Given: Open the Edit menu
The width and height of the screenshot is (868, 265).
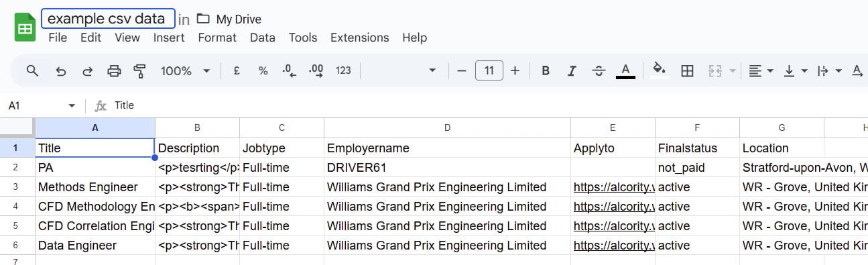Looking at the screenshot, I should click(x=90, y=38).
